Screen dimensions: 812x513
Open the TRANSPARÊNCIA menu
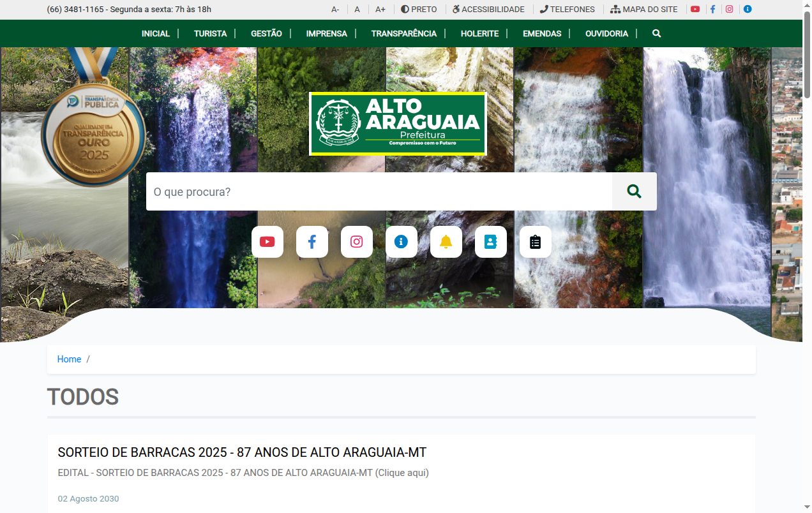click(x=404, y=33)
